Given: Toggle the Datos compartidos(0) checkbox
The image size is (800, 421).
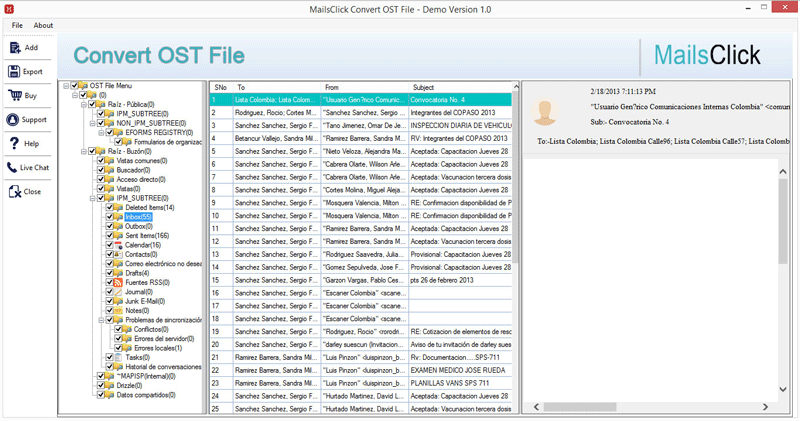Looking at the screenshot, I should pyautogui.click(x=101, y=395).
